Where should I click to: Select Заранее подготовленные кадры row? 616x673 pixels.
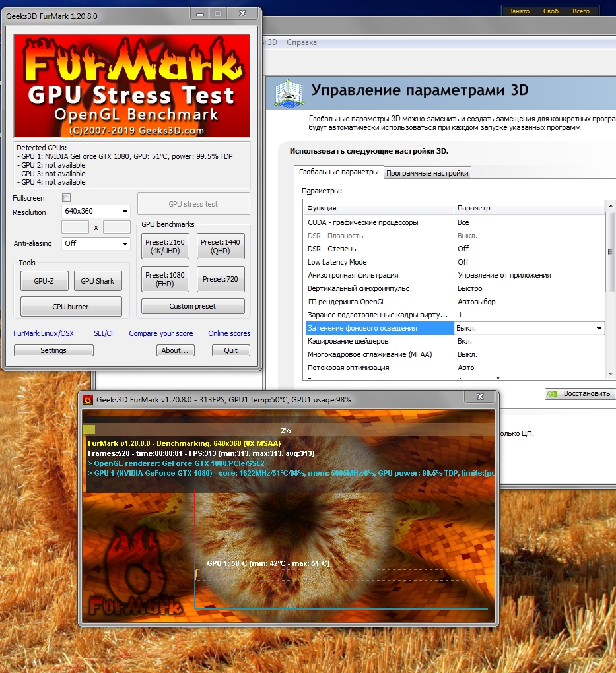454,315
